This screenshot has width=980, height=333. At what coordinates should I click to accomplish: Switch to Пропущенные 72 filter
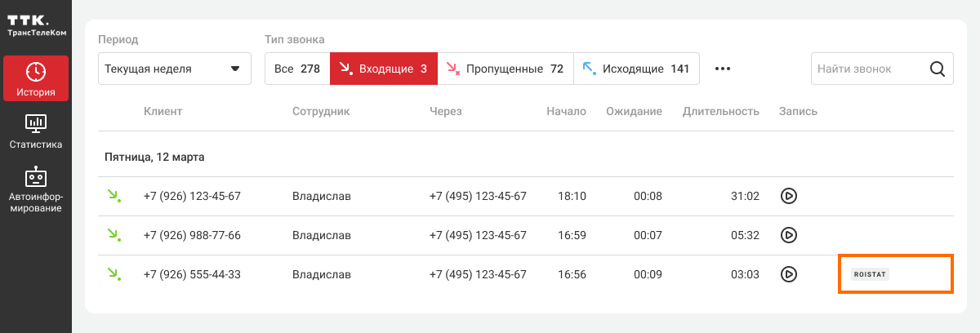point(505,69)
